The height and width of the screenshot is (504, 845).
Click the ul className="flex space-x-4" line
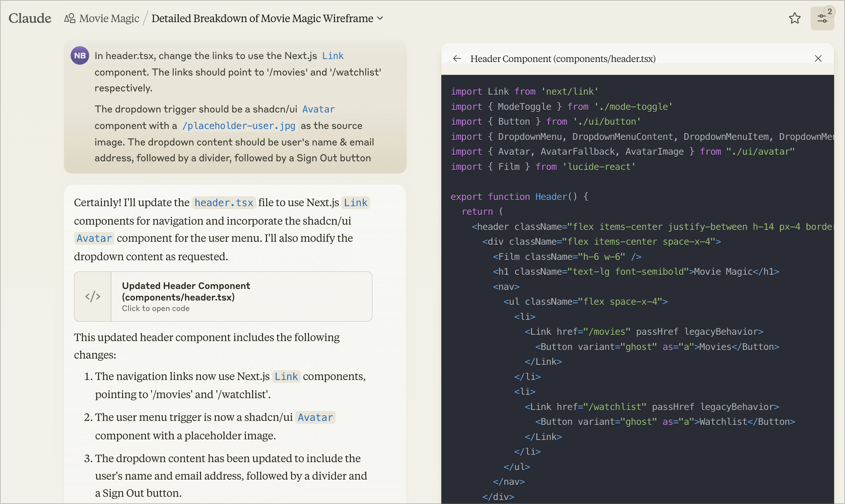pos(586,301)
